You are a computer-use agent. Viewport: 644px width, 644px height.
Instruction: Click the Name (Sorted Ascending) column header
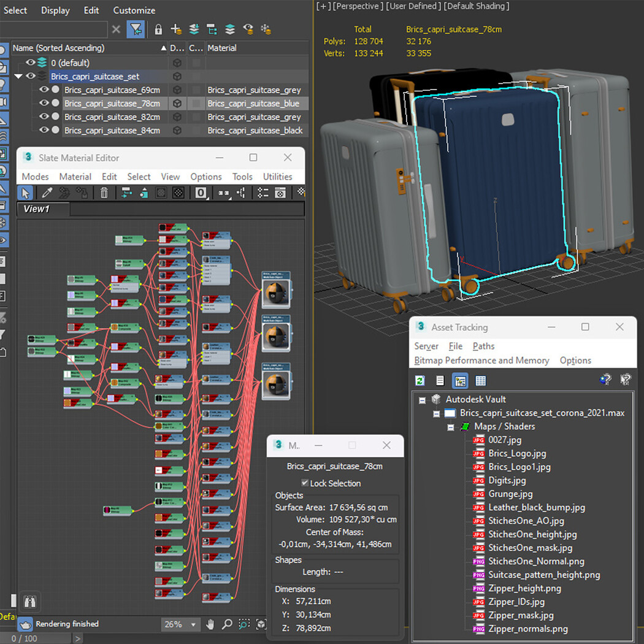click(59, 48)
